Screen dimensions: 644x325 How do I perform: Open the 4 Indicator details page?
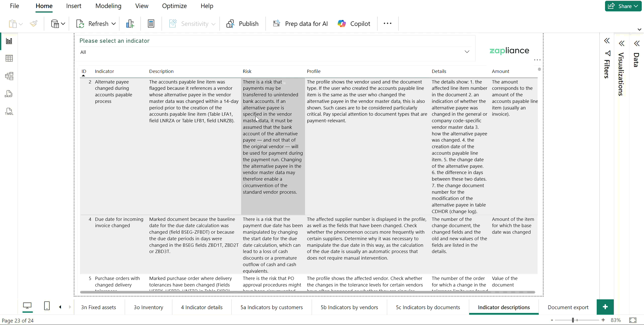(x=202, y=307)
